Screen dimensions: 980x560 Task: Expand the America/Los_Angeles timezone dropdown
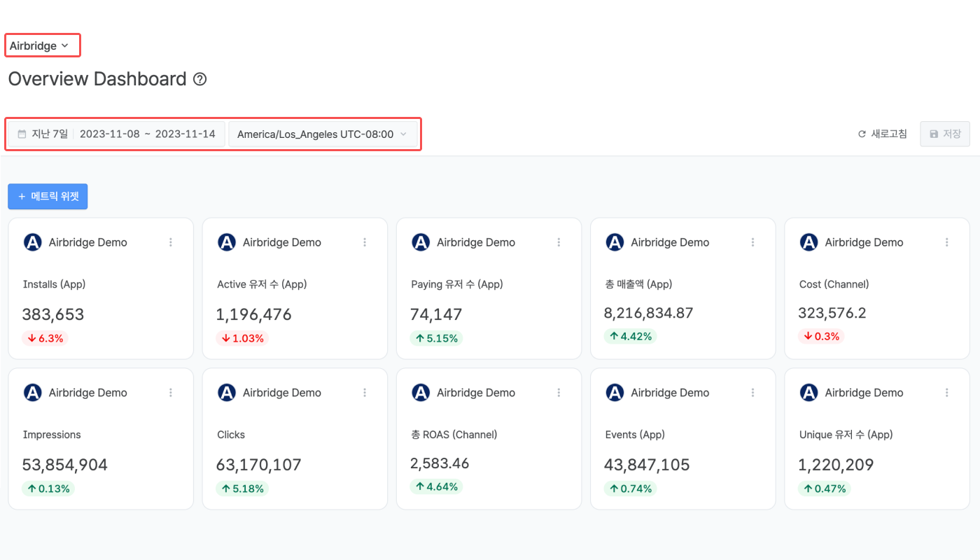coord(323,134)
